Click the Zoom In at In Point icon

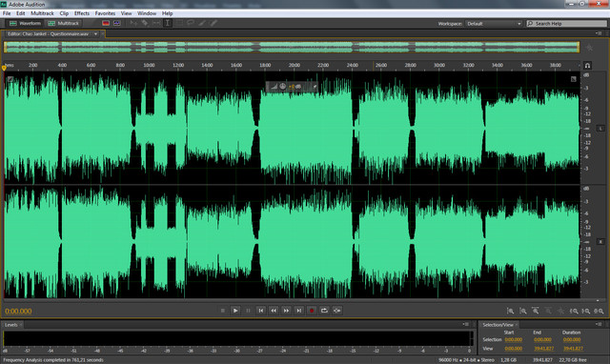(574, 311)
